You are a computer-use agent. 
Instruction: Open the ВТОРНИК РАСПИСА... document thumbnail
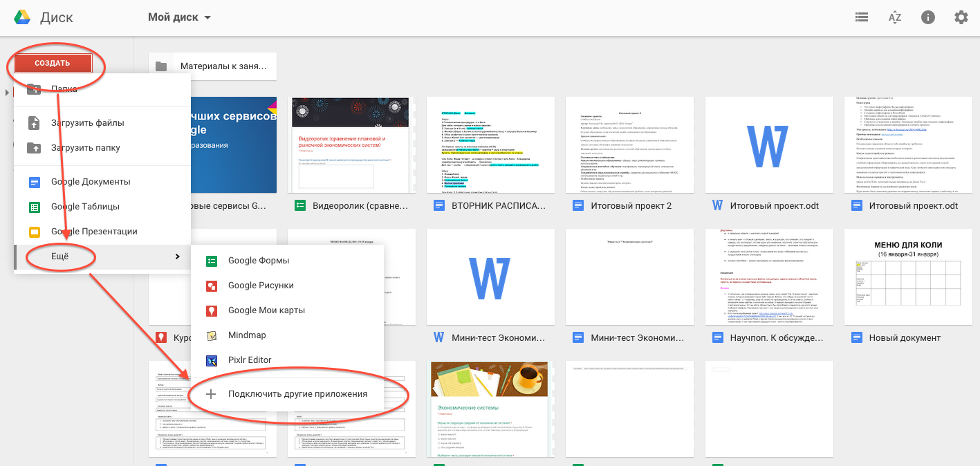pyautogui.click(x=490, y=145)
